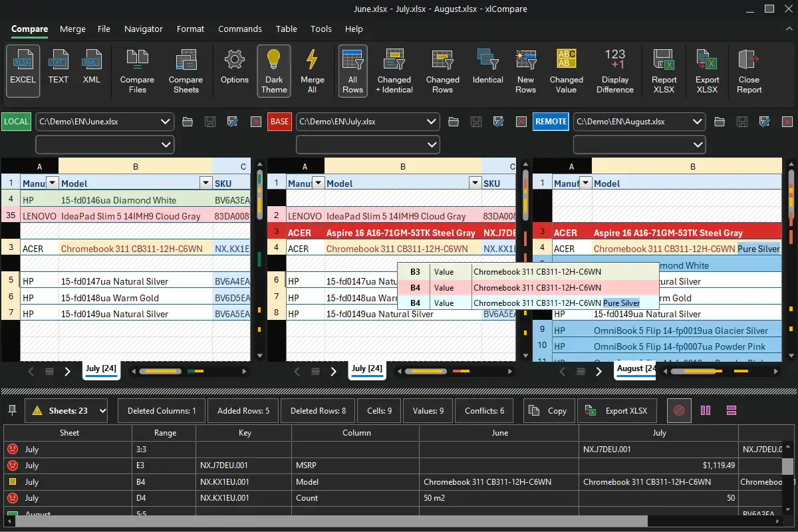Open the Navigator menu

[x=143, y=29]
